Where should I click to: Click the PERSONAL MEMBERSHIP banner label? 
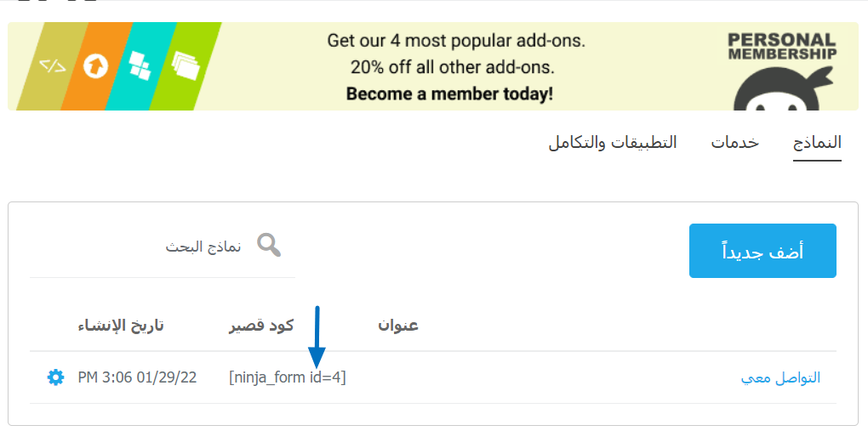pos(781,46)
